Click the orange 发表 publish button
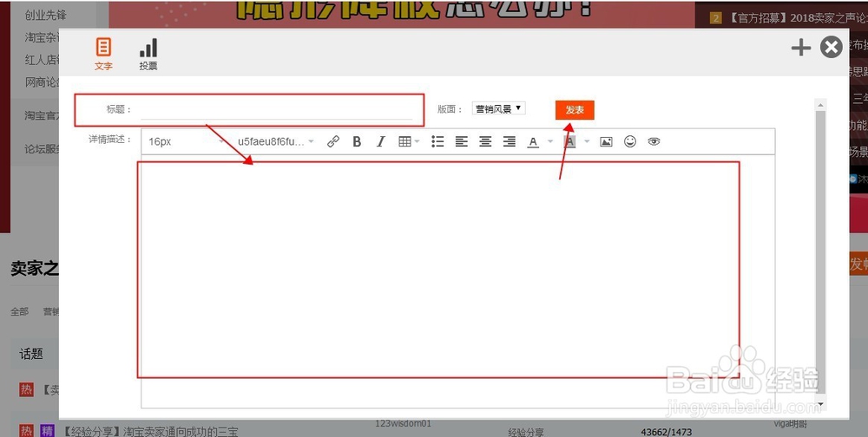Screen dimensions: 868x437 pos(575,110)
